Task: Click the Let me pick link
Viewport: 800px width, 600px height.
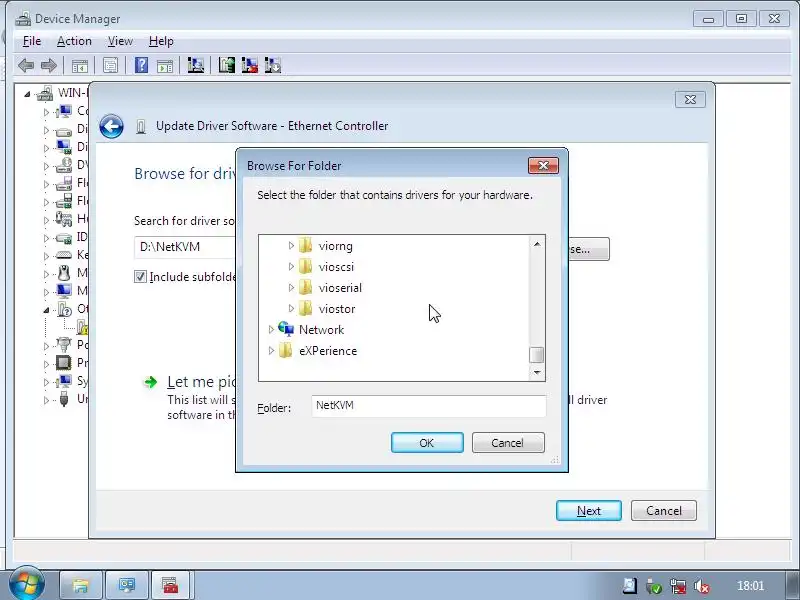Action: point(202,382)
